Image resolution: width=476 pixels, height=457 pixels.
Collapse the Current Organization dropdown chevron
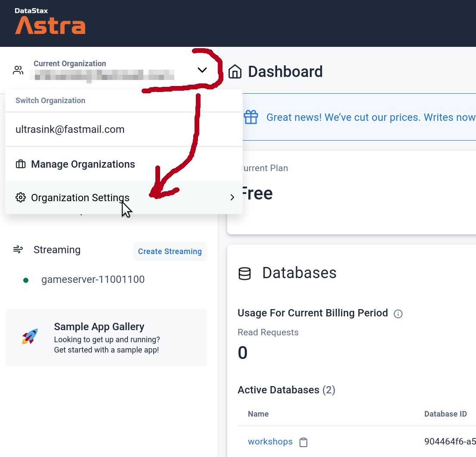[202, 70]
